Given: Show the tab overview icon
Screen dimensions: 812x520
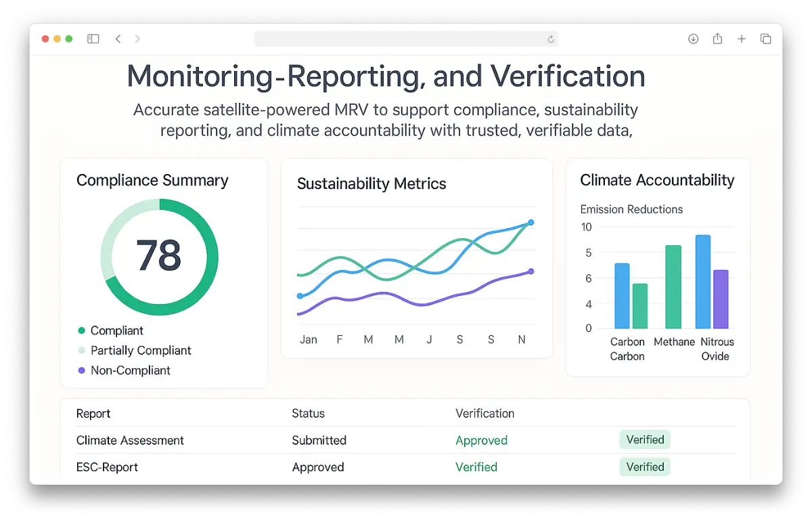Looking at the screenshot, I should coord(766,39).
